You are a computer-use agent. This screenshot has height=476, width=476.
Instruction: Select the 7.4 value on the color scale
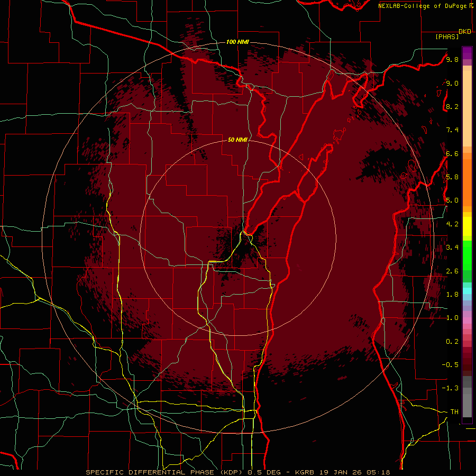[452, 130]
